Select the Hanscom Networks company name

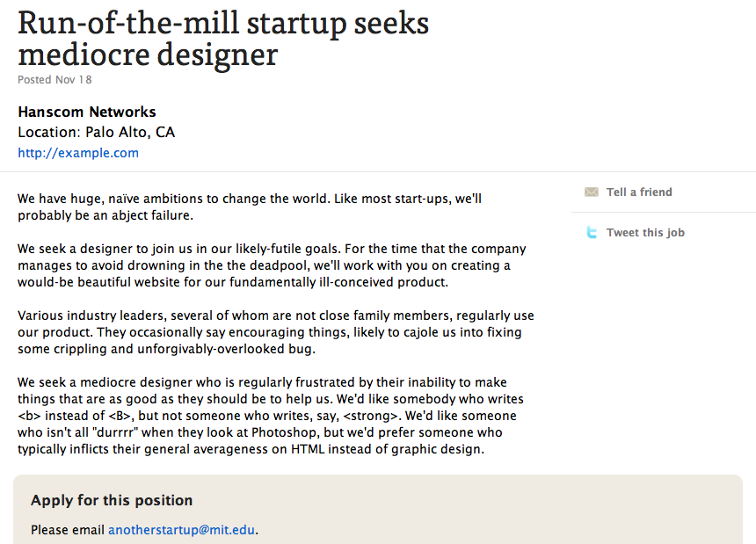[87, 112]
